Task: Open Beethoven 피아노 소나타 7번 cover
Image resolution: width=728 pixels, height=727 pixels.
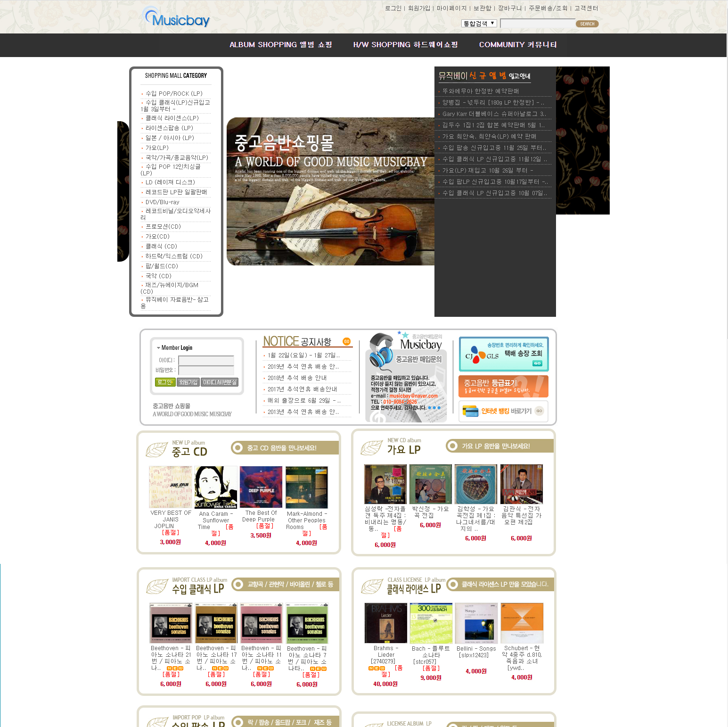Action: pyautogui.click(x=307, y=623)
